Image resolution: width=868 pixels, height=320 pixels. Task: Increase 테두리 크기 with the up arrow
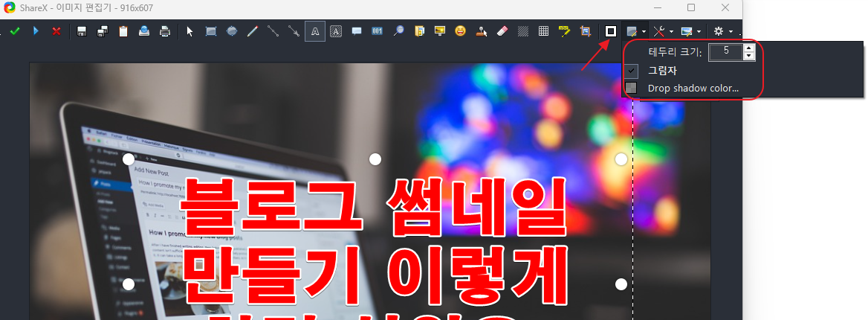[x=749, y=49]
